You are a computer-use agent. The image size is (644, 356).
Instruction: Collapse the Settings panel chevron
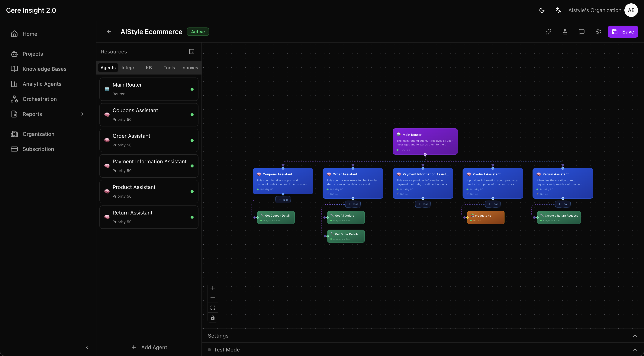click(635, 336)
